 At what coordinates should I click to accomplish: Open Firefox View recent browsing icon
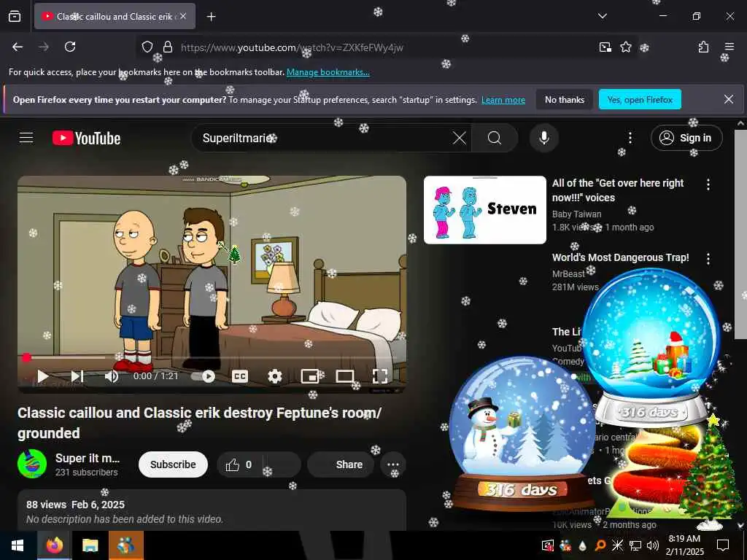pyautogui.click(x=15, y=16)
